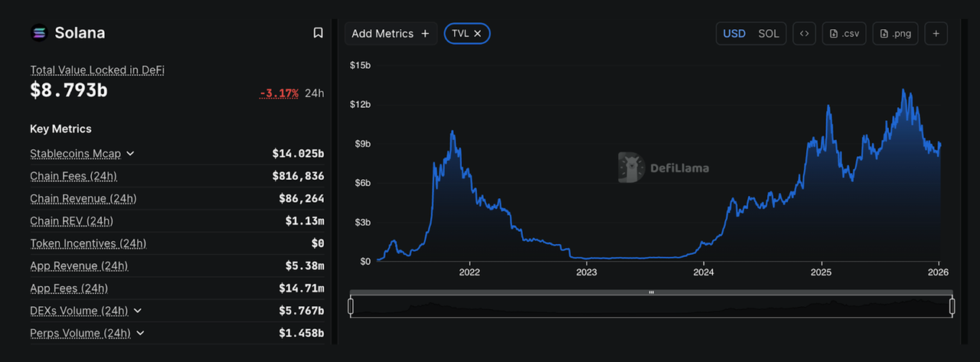Click the Chain Fees (24h) label

(73, 176)
